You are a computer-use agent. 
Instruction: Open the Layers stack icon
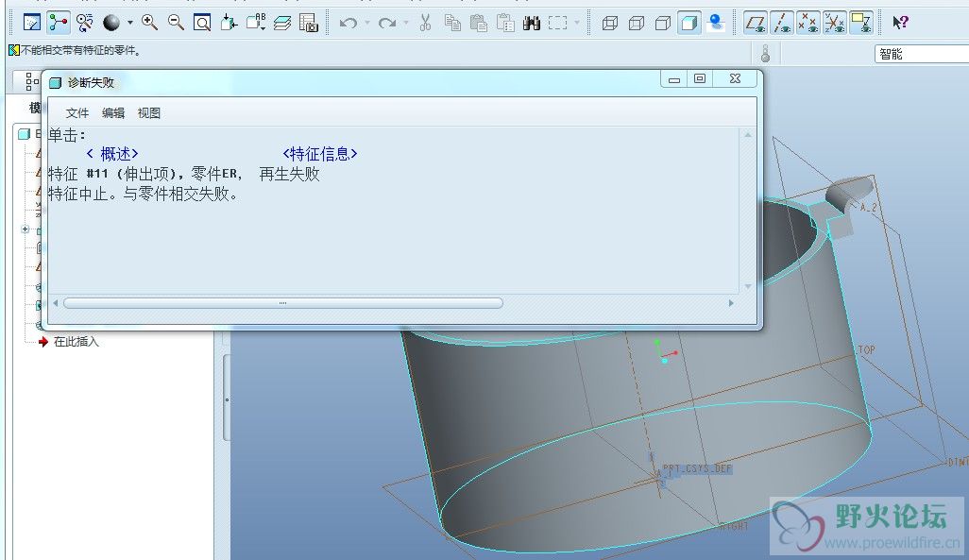[x=282, y=23]
